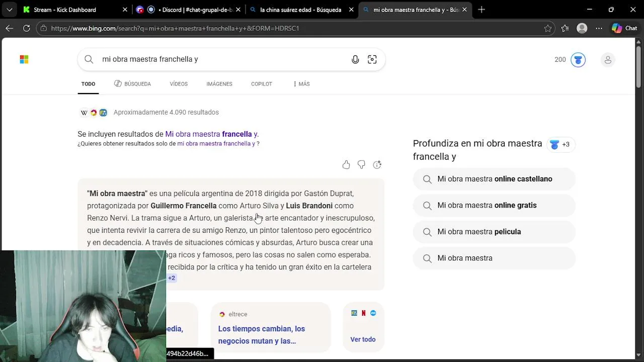Reload the current page
The width and height of the screenshot is (644, 362).
pos(27,28)
